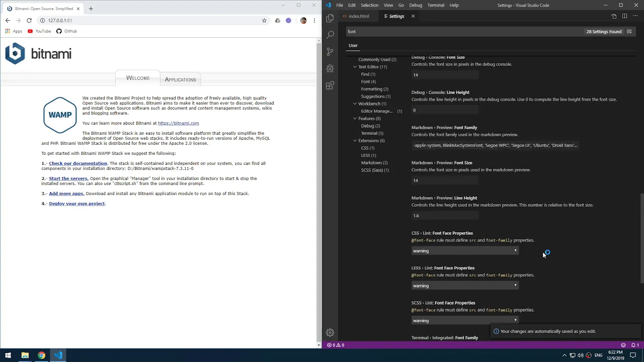Click the Bitnami logo

[38, 53]
